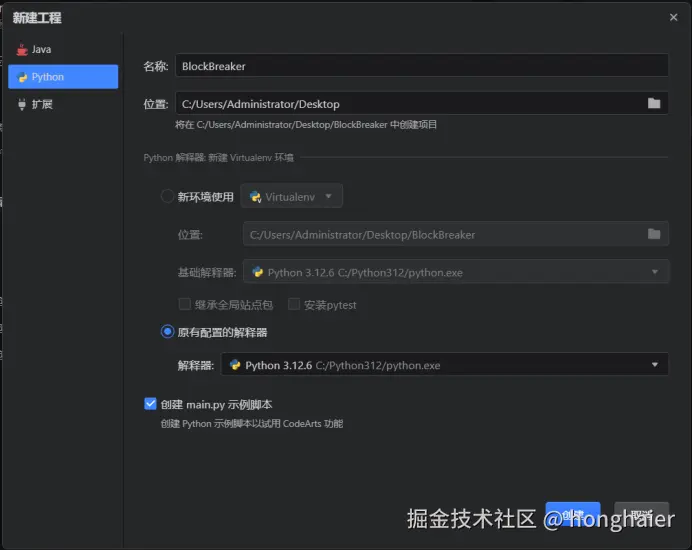Click the text 创建 Python 示例脚本以试用 CodeArts 功能
Viewport: 692px width, 550px height.
(252, 424)
